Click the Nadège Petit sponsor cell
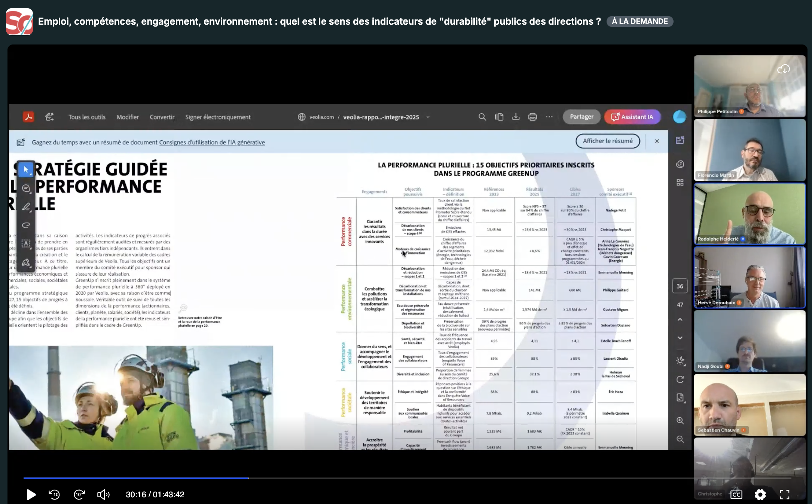The height and width of the screenshot is (504, 812). pyautogui.click(x=616, y=210)
